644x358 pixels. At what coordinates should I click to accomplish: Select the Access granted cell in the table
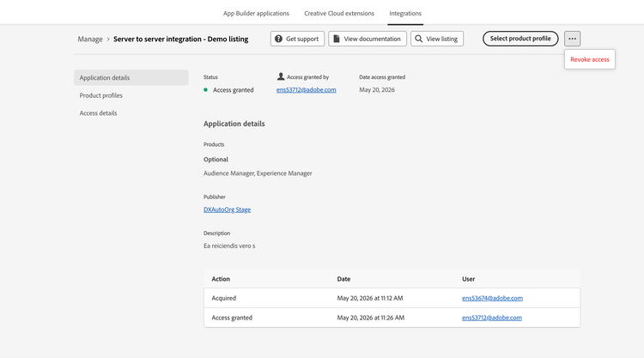pyautogui.click(x=232, y=318)
